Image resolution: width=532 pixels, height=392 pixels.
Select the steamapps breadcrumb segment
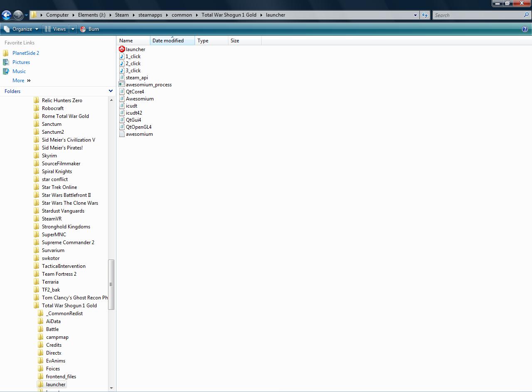150,15
